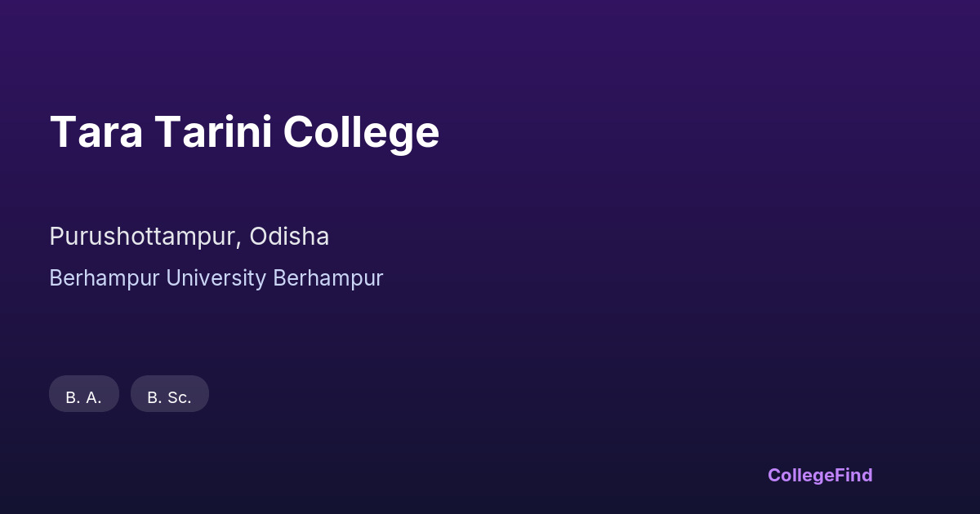The height and width of the screenshot is (514, 980).
Task: Select the Purushottampur, Odisha location text
Action: click(x=189, y=237)
